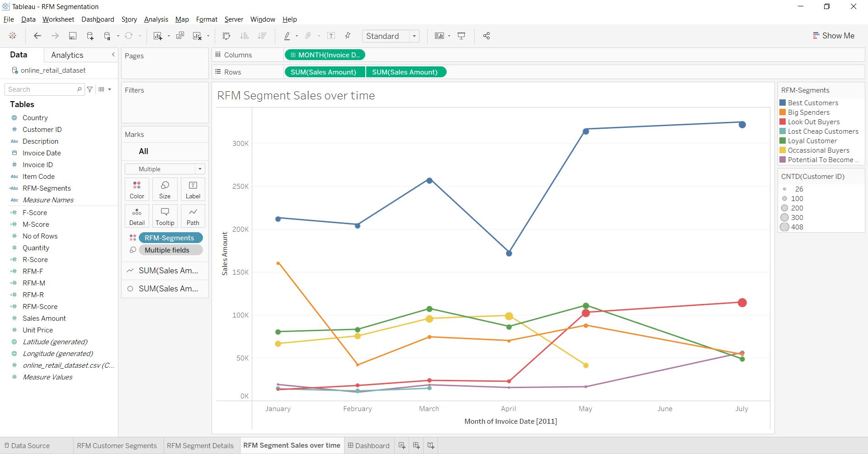Switch to the RFM Customer Segments sheet tab
Image resolution: width=868 pixels, height=454 pixels.
coord(117,445)
